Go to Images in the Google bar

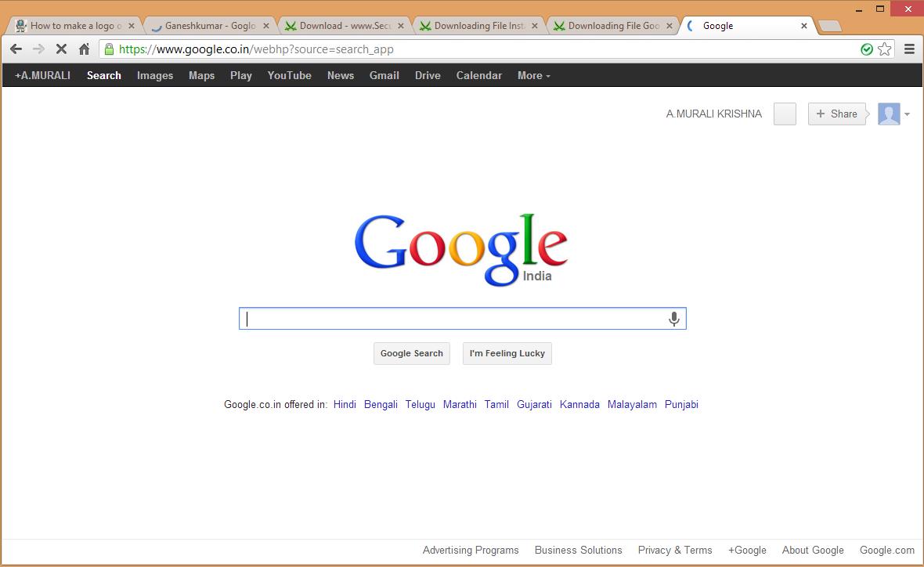155,75
